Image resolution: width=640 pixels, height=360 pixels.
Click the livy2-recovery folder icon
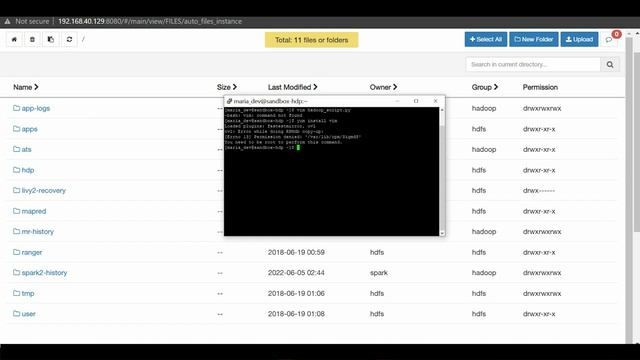click(x=16, y=191)
